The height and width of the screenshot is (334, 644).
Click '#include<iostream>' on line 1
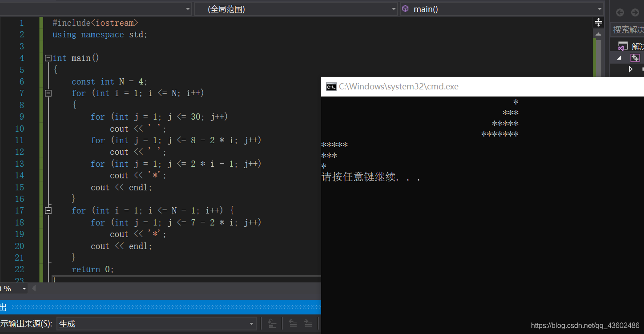click(x=95, y=23)
